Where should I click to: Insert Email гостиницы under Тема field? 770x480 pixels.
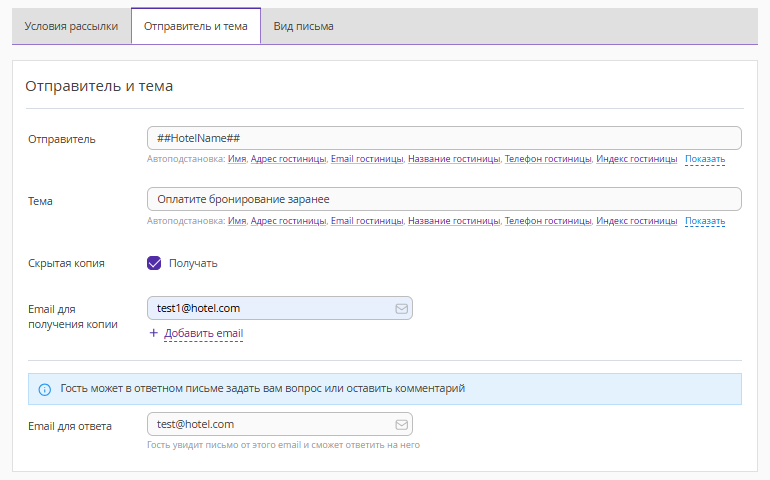(x=367, y=221)
